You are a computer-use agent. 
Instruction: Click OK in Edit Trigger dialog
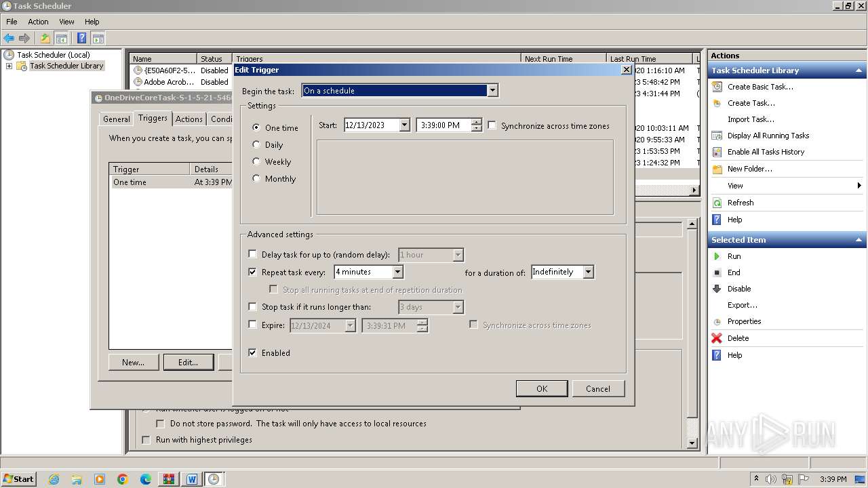(x=542, y=388)
